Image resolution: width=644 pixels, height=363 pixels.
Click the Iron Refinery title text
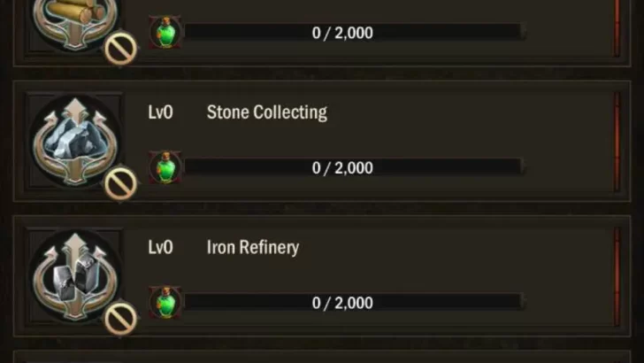point(252,247)
